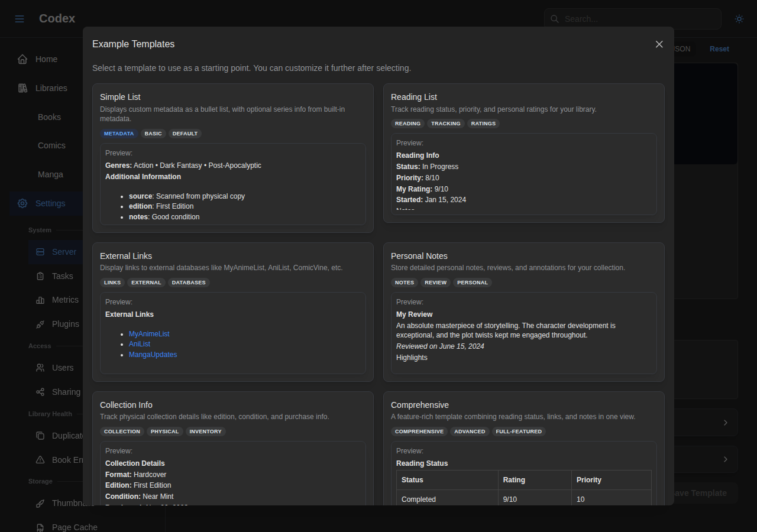The image size is (757, 532).
Task: Click the Tasks clock icon
Action: point(39,276)
